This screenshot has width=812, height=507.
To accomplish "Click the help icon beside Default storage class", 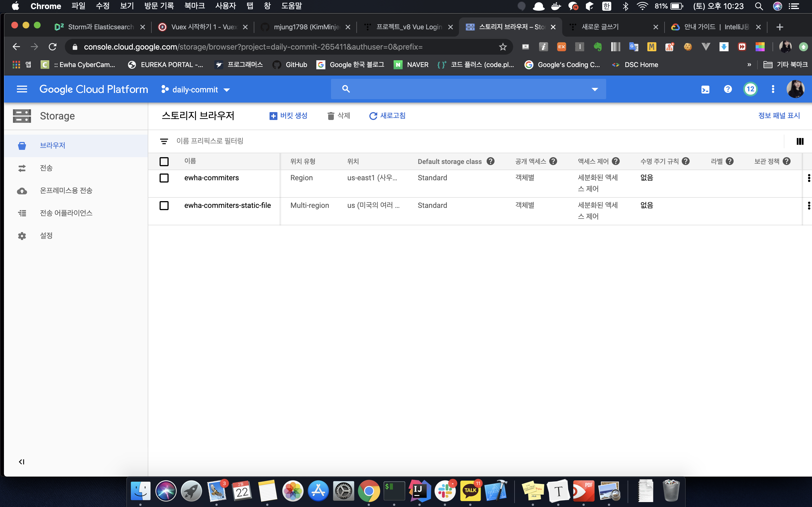I will point(491,161).
